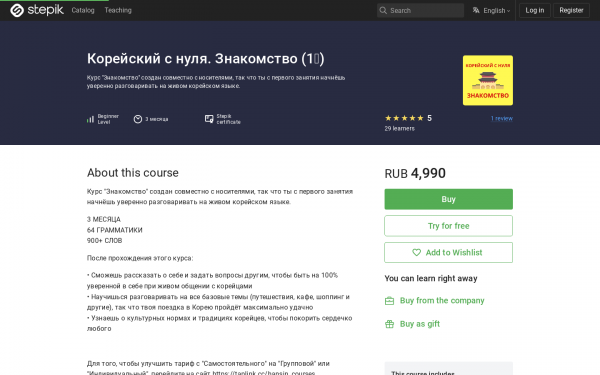Click the gift box icon
The height and width of the screenshot is (375, 600).
point(389,324)
